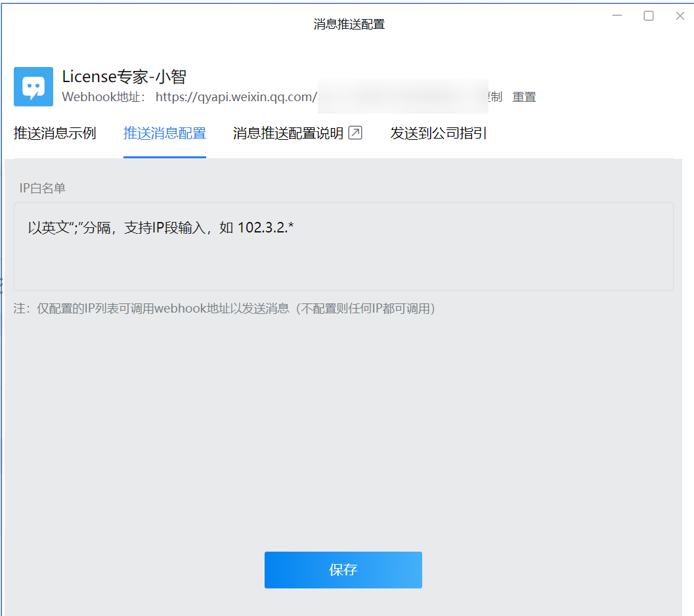Switch to the 推送消息示例 tab
Viewport: 694px width, 616px height.
tap(54, 133)
